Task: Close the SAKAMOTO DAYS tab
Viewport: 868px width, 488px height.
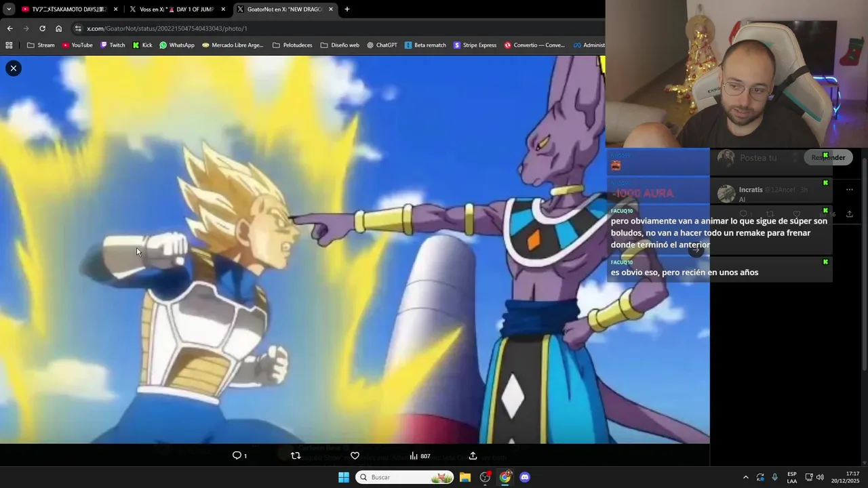Action: point(115,9)
